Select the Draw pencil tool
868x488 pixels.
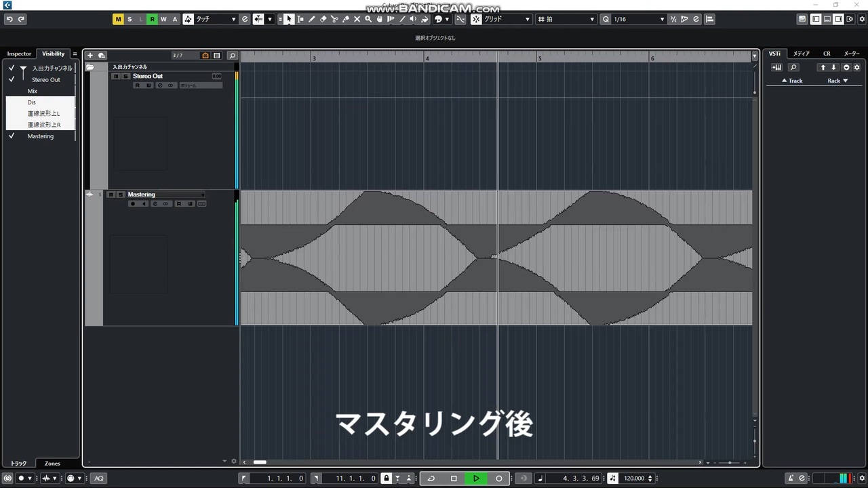(311, 19)
